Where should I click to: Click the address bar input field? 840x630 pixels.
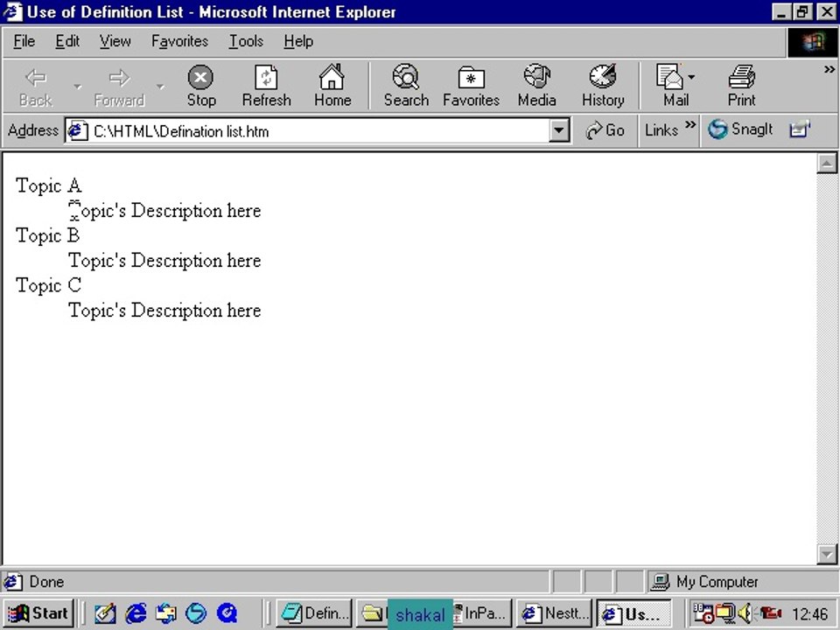318,130
